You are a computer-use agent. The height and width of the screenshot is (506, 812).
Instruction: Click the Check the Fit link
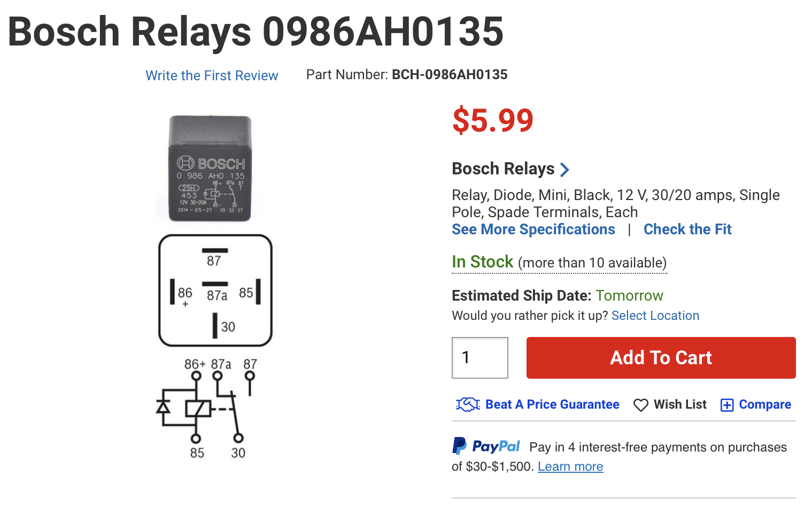687,229
